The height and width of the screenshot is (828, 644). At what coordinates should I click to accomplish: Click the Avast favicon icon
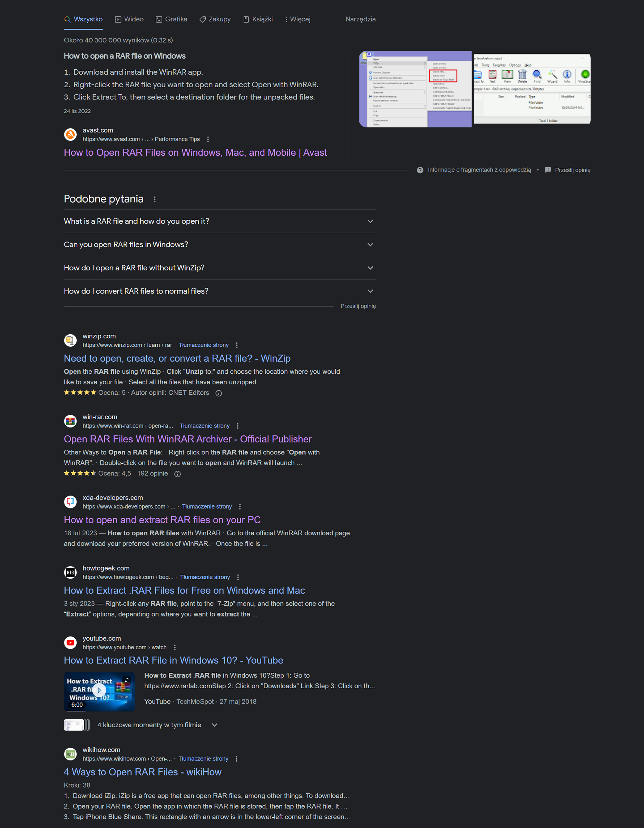click(x=70, y=135)
